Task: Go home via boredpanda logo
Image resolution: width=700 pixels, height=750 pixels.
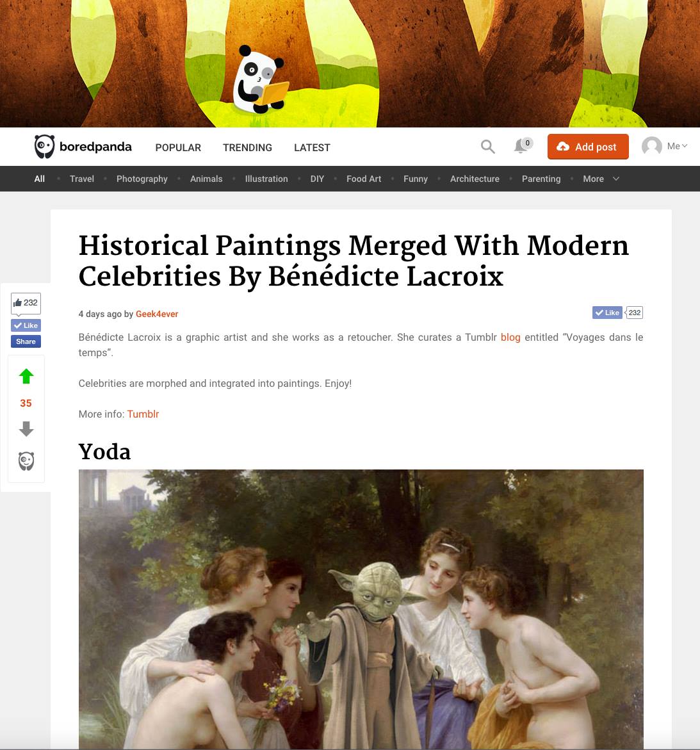Action: pyautogui.click(x=83, y=147)
